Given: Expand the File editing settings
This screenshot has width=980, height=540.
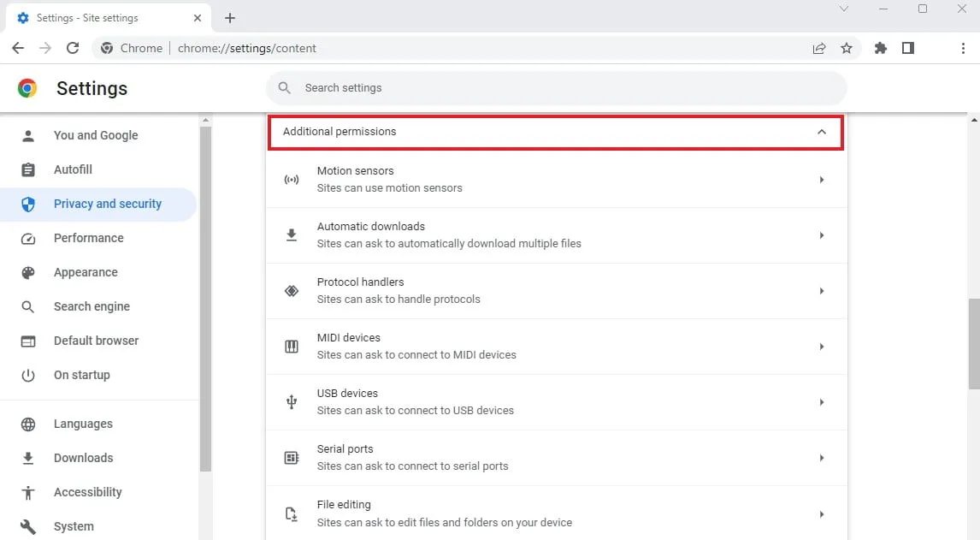Looking at the screenshot, I should (x=822, y=513).
